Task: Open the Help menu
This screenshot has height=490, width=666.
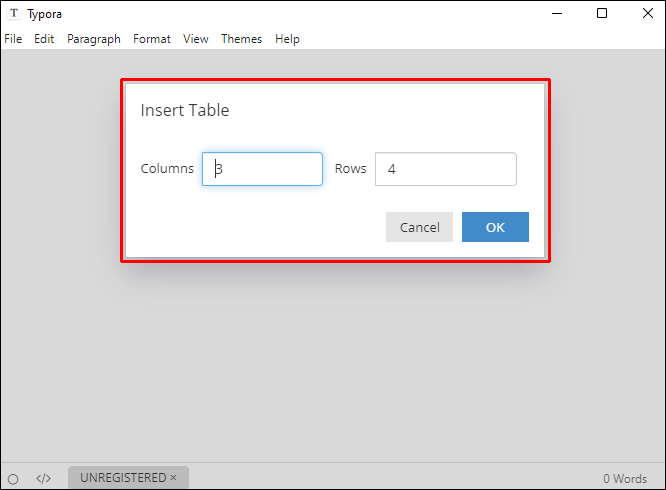Action: coord(287,39)
